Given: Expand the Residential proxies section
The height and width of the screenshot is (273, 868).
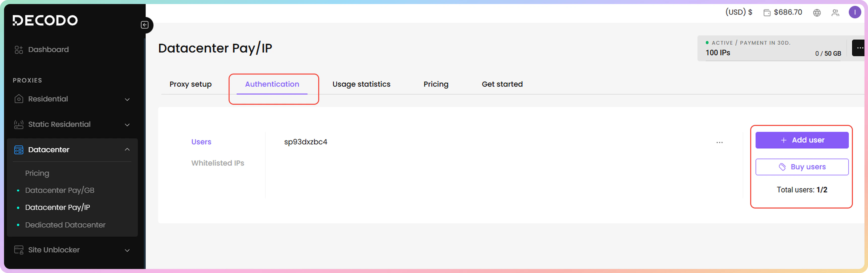Looking at the screenshot, I should click(x=127, y=99).
